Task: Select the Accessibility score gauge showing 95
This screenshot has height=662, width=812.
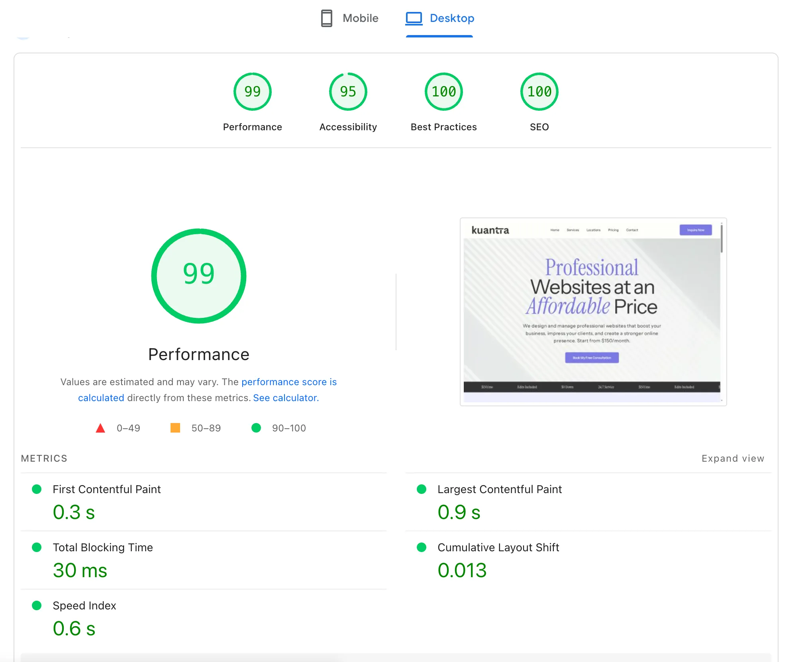Action: coord(347,92)
